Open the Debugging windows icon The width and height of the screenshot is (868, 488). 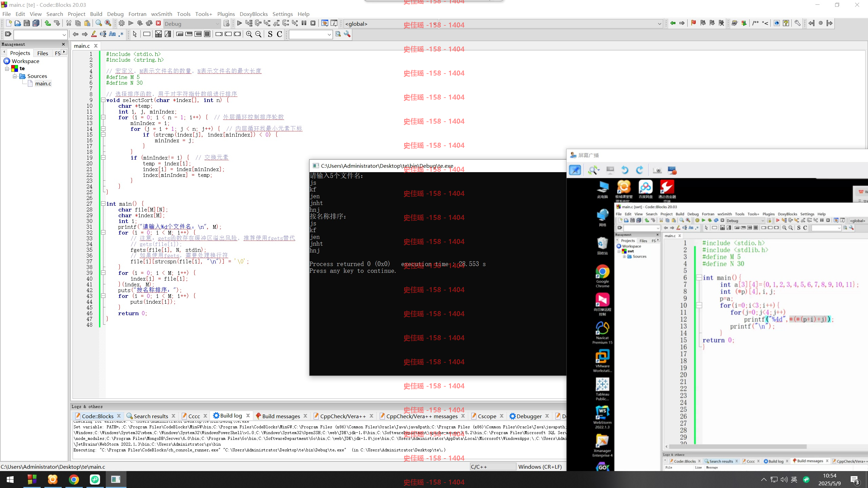324,23
